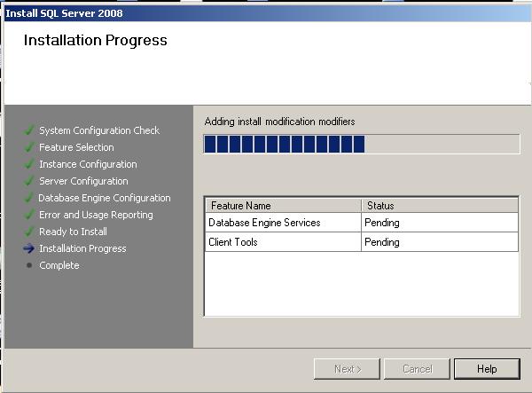Click the green checkmark beside Feature Selection
Image resolution: width=532 pixels, height=393 pixels.
point(29,147)
